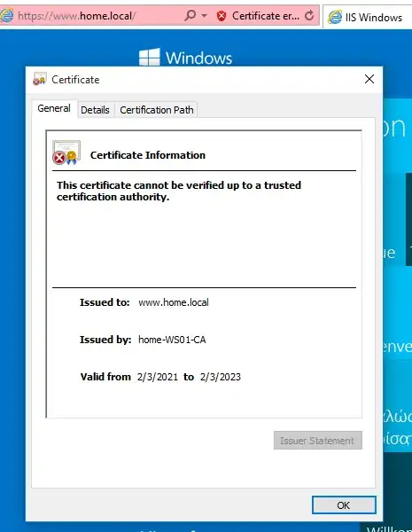This screenshot has width=412, height=532.
Task: Click the Windows logo on the IIS page
Action: point(149,57)
